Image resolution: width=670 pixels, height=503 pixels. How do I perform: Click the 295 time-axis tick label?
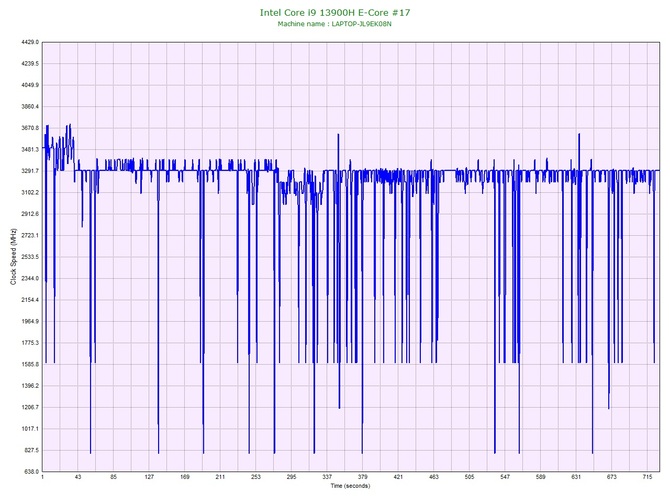[x=291, y=477]
